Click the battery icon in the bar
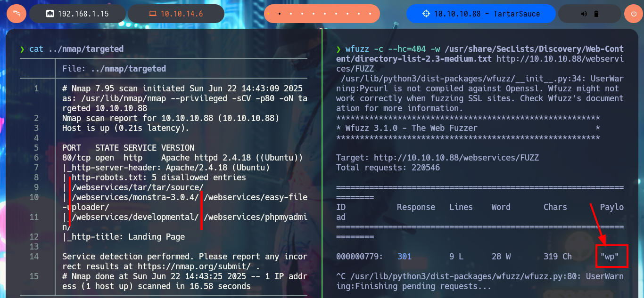The height and width of the screenshot is (298, 644). [596, 14]
